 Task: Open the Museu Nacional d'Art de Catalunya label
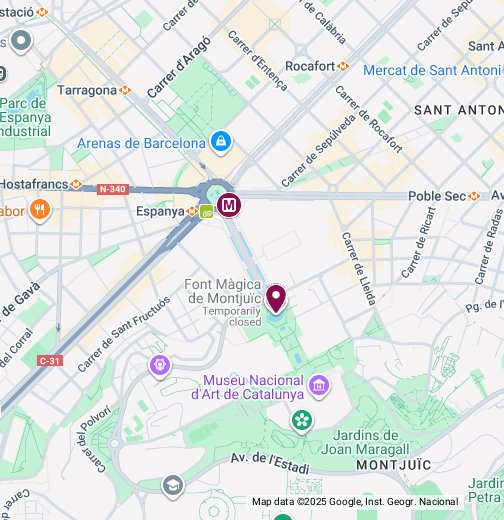pyautogui.click(x=248, y=387)
